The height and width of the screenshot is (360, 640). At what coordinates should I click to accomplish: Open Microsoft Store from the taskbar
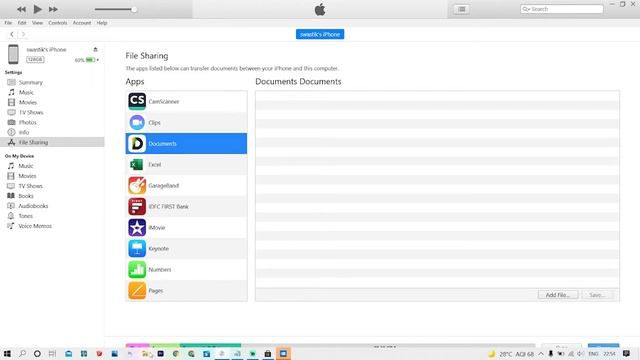coord(268,353)
